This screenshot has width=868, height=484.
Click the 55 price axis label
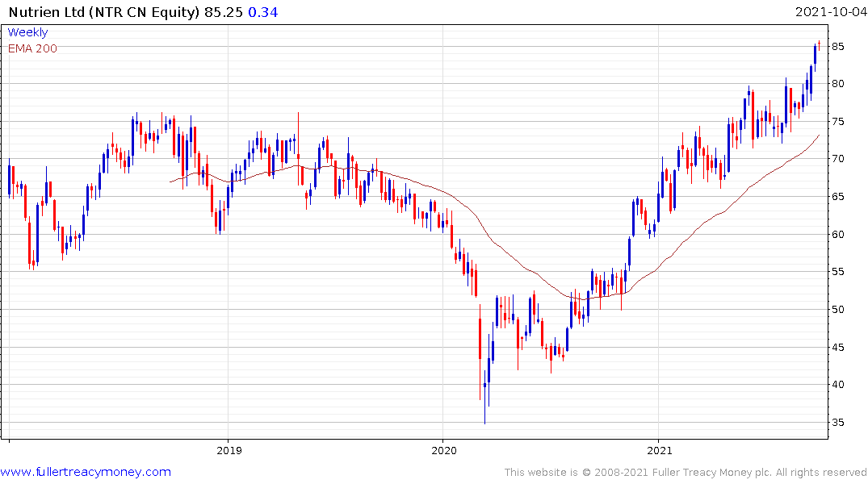[x=837, y=272]
